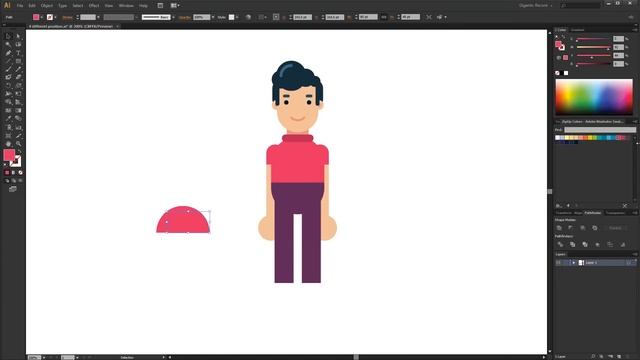Select the Type tool

tap(18, 53)
